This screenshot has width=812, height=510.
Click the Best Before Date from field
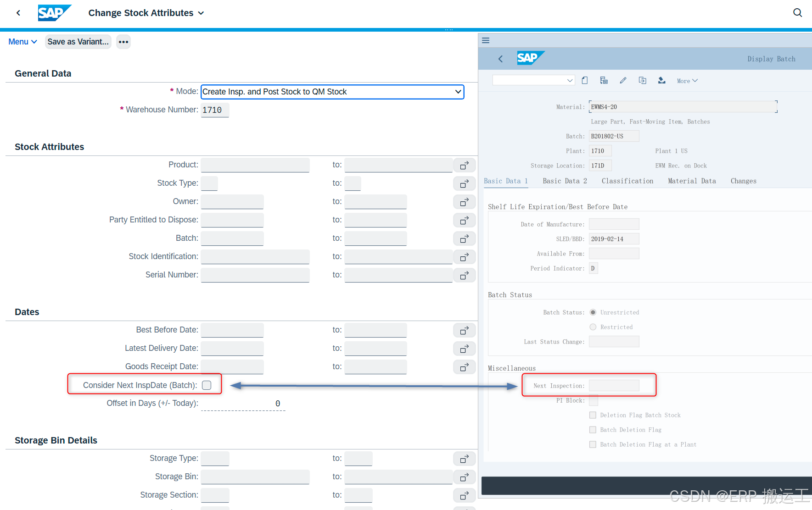pos(232,330)
